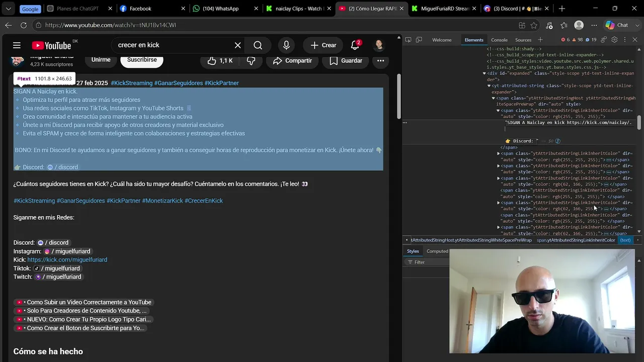Open DevTools customize menu
This screenshot has height=362, width=644.
tap(624, 40)
